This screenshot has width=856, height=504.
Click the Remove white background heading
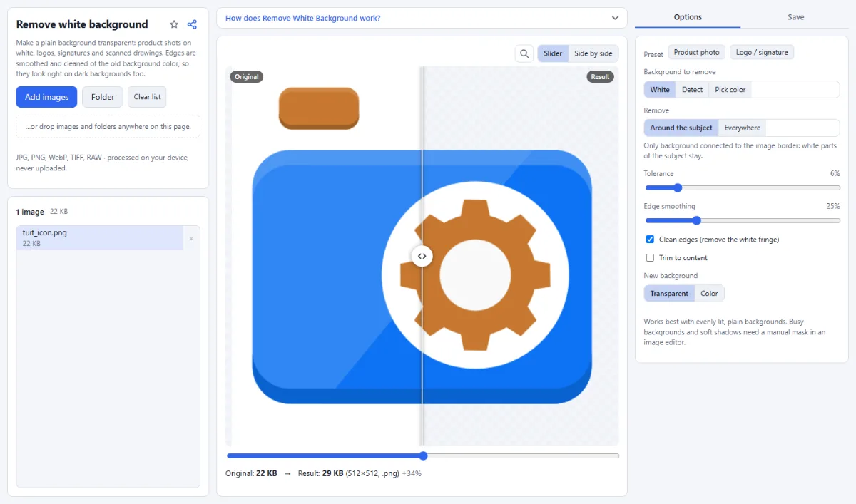(82, 24)
